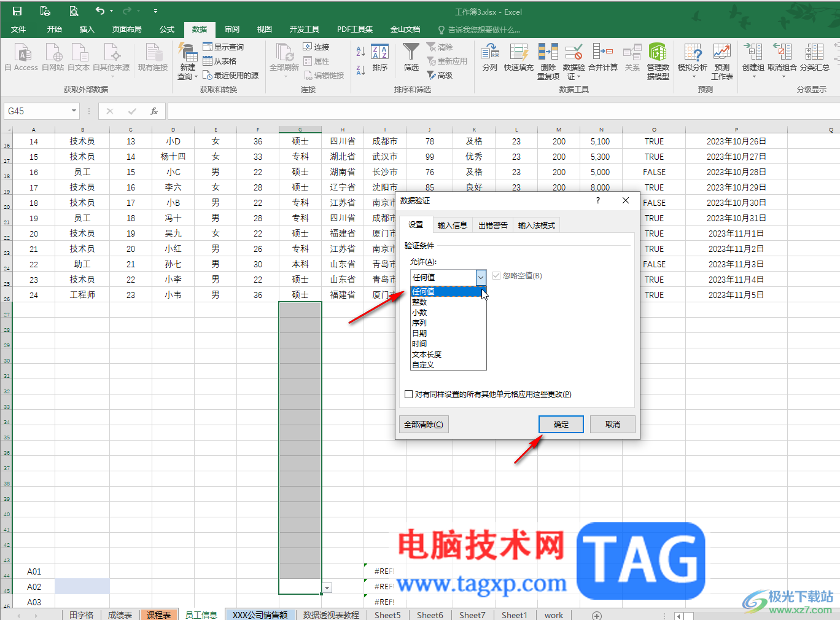Click the 确定 button
The width and height of the screenshot is (840, 620).
pos(561,425)
